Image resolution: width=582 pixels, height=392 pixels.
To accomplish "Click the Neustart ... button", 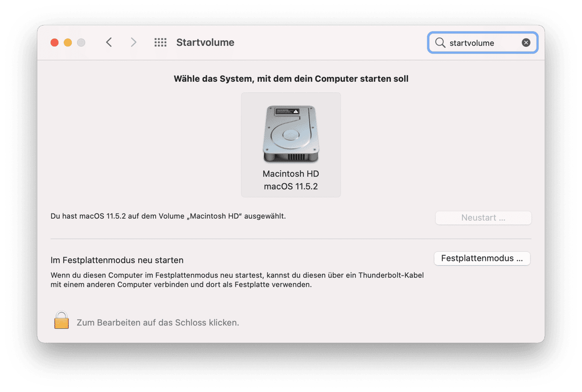I will point(483,218).
